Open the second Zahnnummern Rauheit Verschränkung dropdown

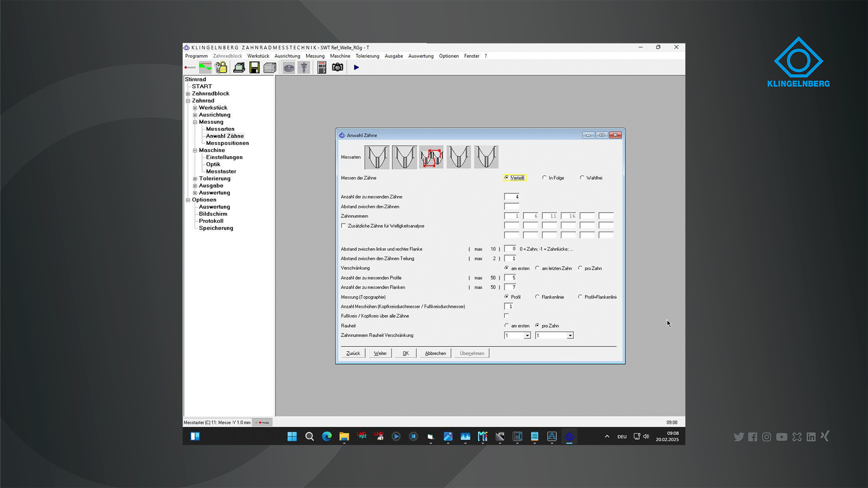pos(570,336)
